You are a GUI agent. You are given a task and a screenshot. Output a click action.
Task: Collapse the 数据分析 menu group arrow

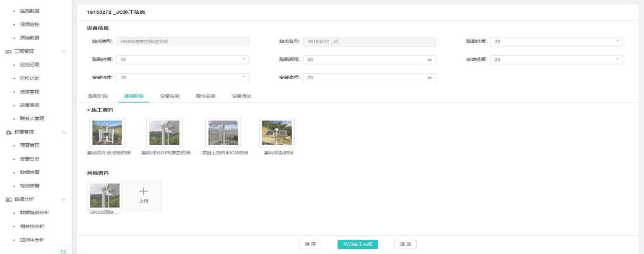tap(64, 199)
